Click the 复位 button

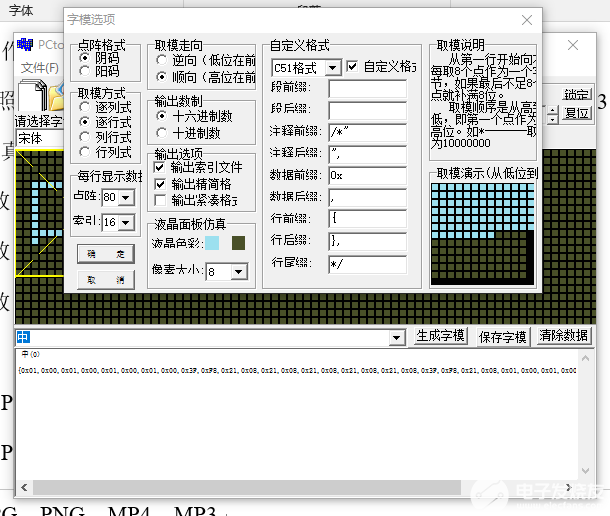[x=577, y=113]
